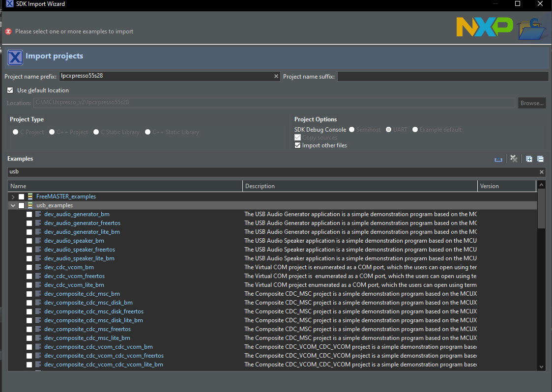Collapse all examples tree icon
Screen dimensions: 552x392
click(x=540, y=159)
